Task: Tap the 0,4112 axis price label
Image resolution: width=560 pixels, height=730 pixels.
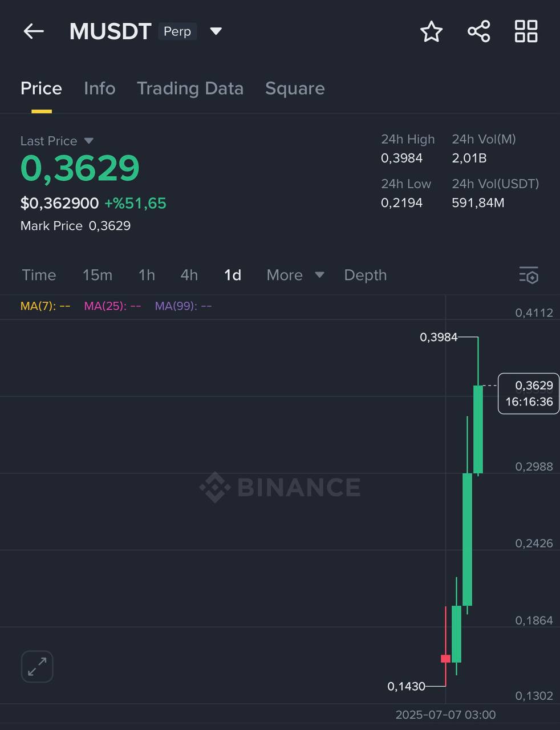Action: [534, 313]
